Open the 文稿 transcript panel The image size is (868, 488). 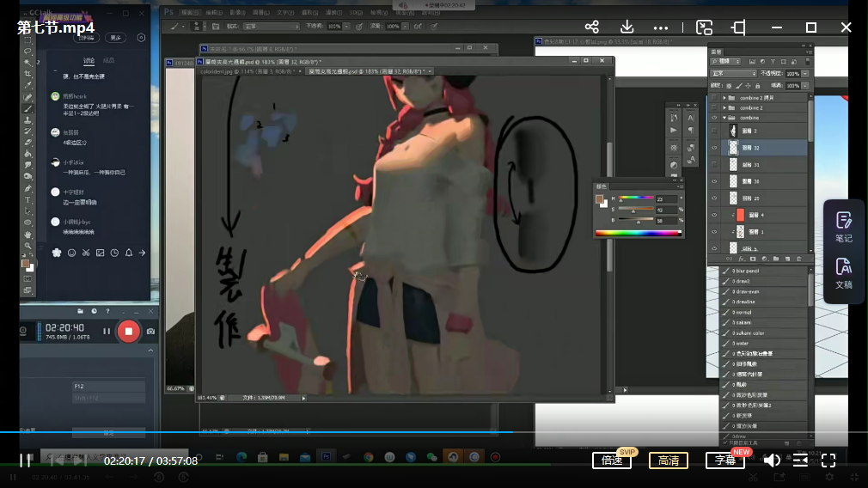point(843,273)
